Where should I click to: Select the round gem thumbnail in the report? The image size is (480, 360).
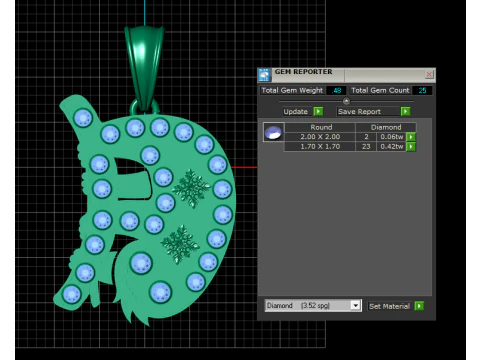(273, 132)
